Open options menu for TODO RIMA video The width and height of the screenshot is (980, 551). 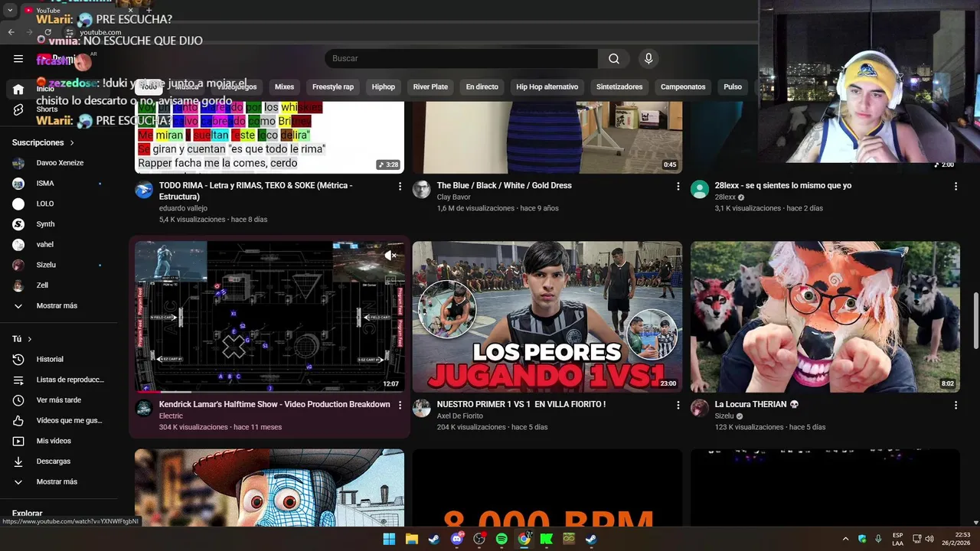click(x=400, y=186)
